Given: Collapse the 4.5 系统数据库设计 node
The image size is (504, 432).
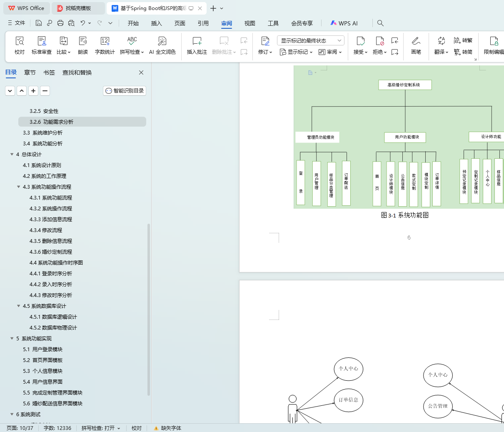Looking at the screenshot, I should tap(19, 306).
